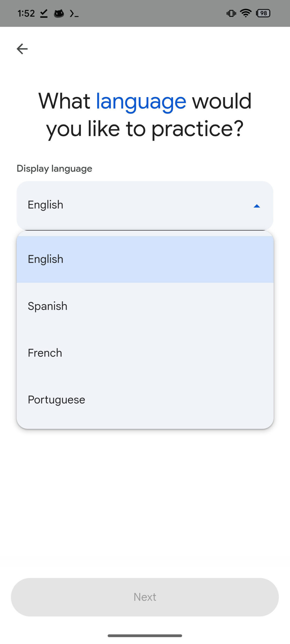Click the Display language field showing English

(126, 205)
